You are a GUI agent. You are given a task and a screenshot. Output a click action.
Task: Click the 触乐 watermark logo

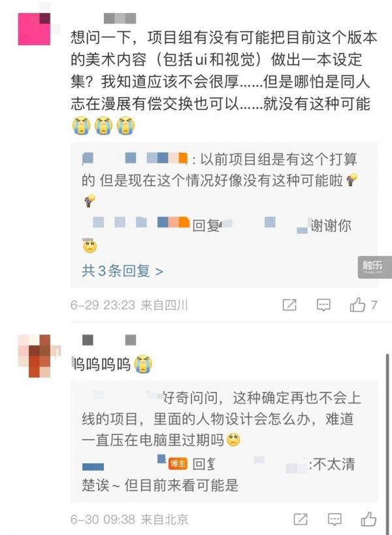(x=373, y=267)
